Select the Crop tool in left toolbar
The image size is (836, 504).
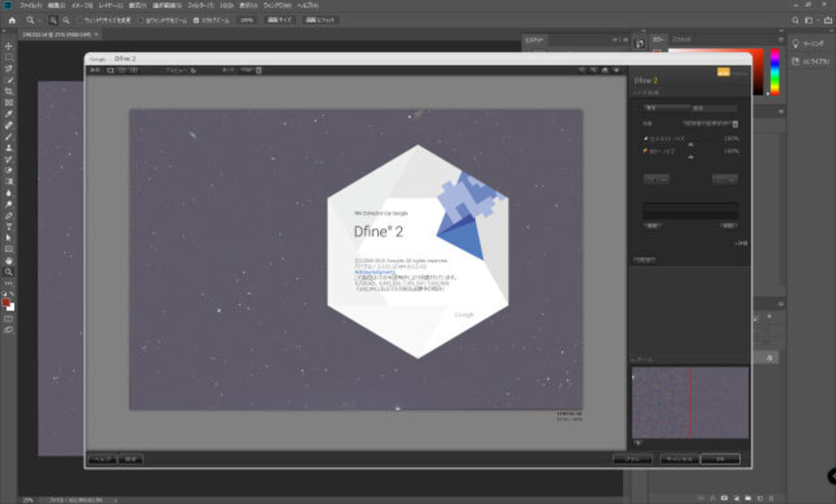point(9,91)
